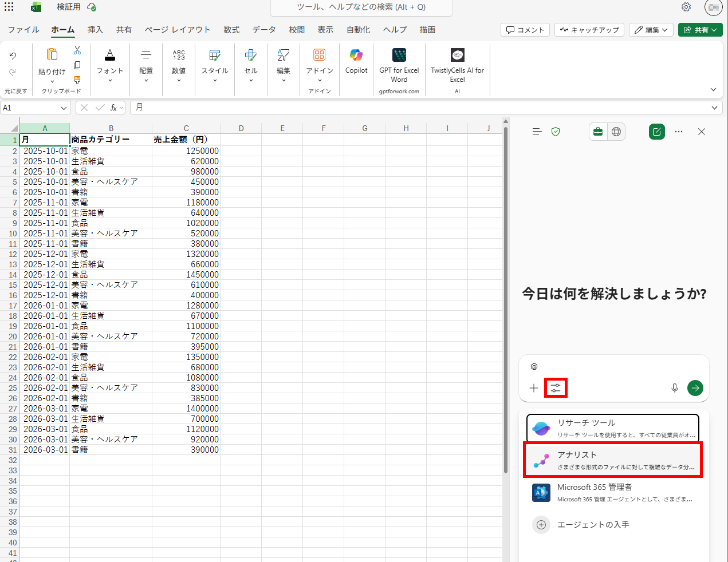Click the コメント button

525,30
